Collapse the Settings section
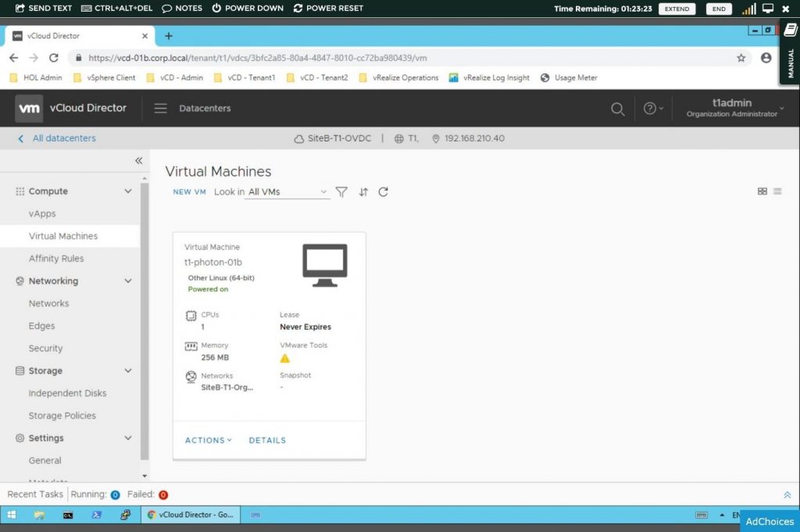This screenshot has width=800, height=532. [128, 437]
